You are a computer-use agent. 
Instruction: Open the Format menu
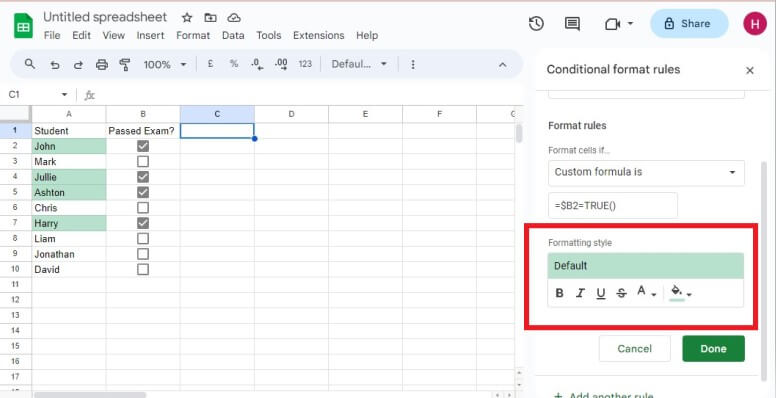coord(193,35)
